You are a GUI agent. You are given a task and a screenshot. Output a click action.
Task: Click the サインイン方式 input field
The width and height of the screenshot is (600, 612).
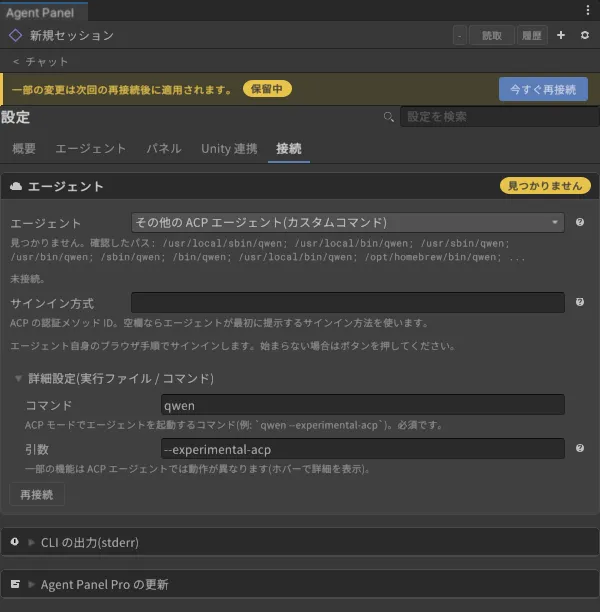[348, 302]
